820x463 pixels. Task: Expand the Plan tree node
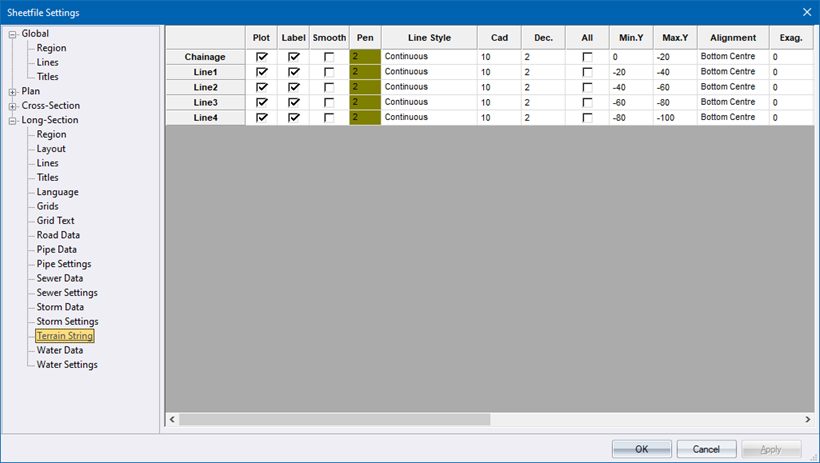click(13, 91)
